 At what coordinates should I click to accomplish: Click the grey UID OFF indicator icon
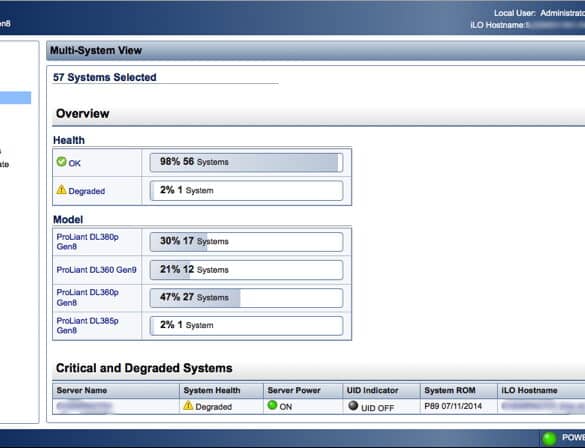tap(353, 405)
